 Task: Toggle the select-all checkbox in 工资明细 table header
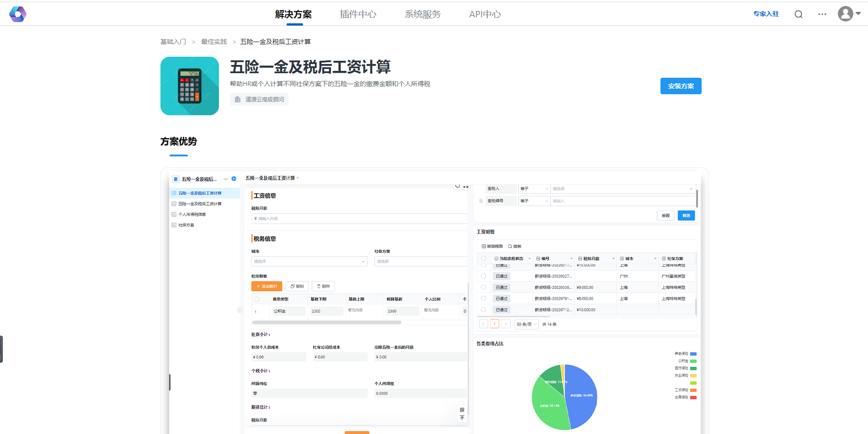coord(483,258)
